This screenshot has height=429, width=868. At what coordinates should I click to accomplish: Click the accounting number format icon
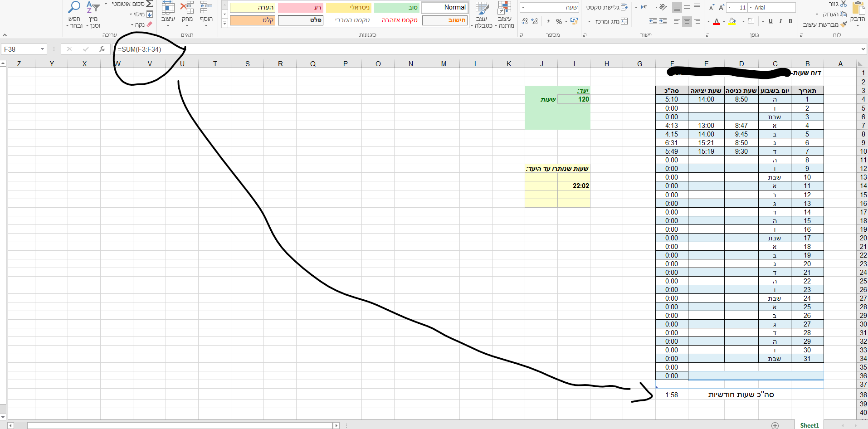tap(574, 21)
